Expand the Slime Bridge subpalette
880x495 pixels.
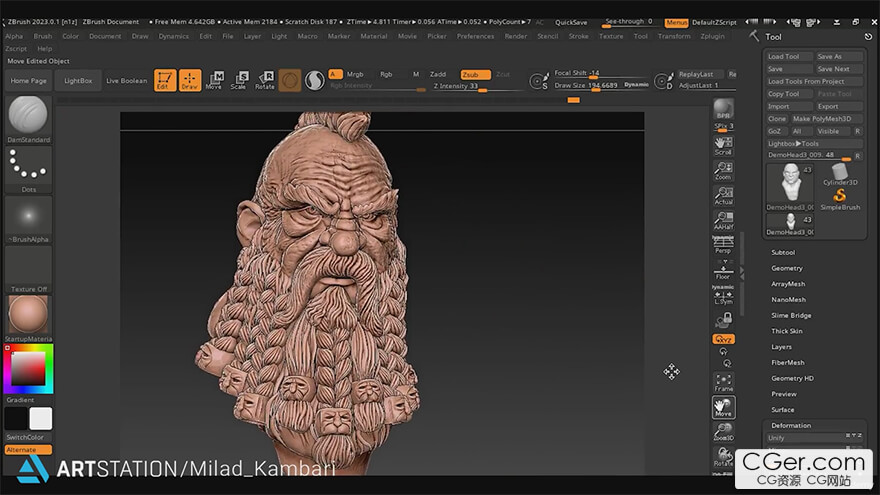[x=791, y=315]
